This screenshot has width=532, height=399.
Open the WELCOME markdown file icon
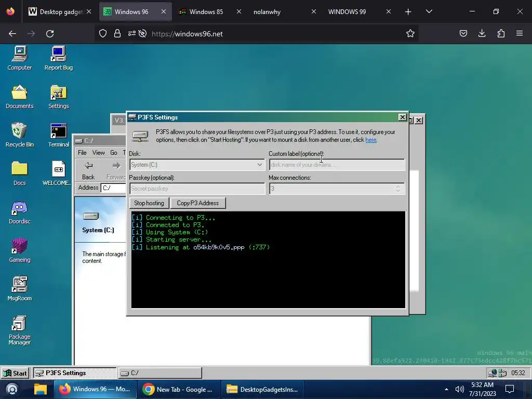click(57, 174)
